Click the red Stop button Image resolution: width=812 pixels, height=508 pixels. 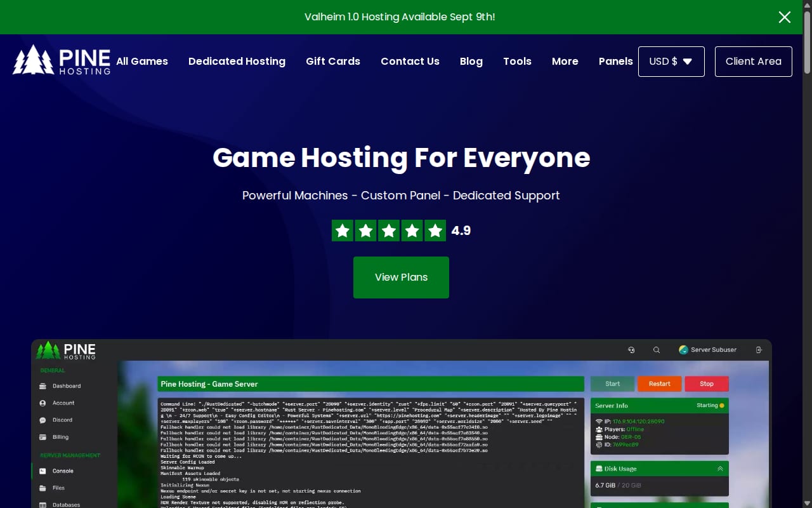[x=707, y=384]
